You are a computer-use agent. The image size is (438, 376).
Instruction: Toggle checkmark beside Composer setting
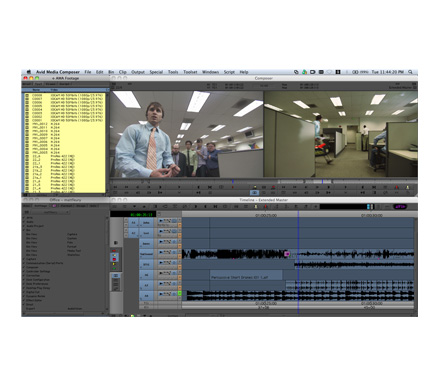pos(24,267)
